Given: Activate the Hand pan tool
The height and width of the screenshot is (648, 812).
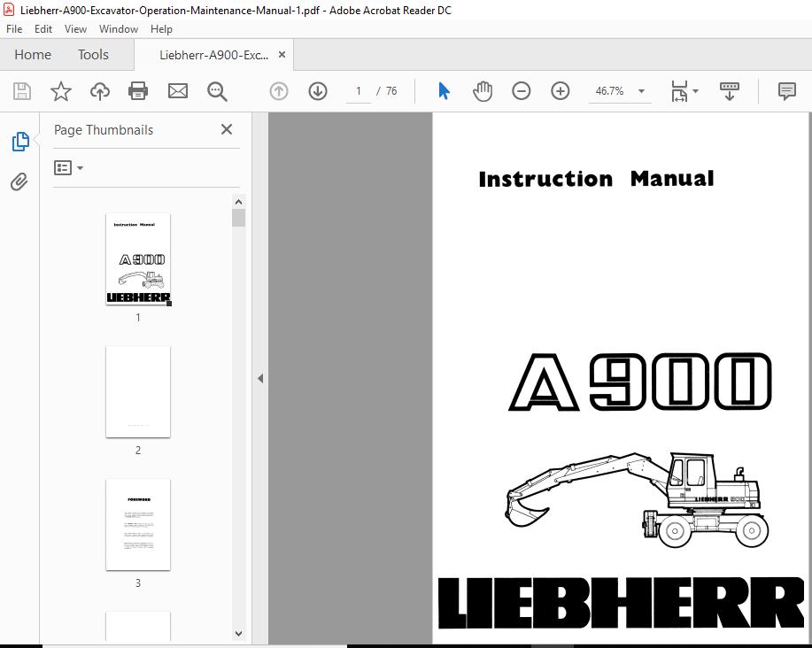Looking at the screenshot, I should pos(482,91).
